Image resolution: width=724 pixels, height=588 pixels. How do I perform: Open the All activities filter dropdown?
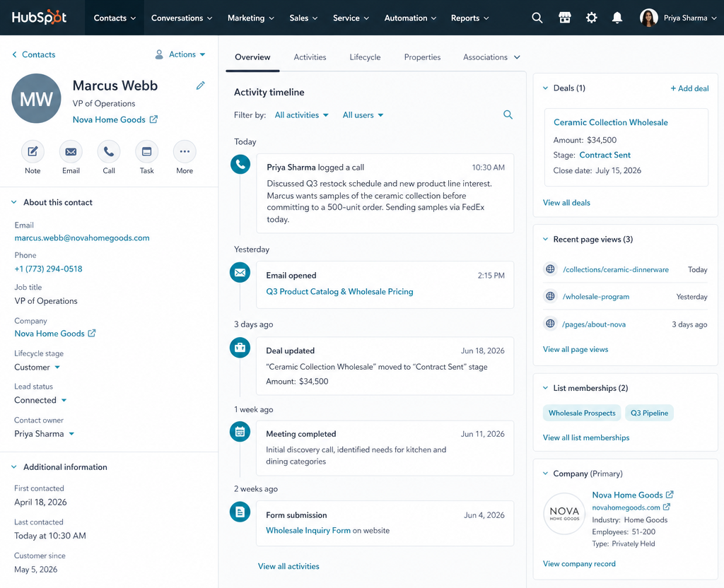tap(301, 115)
